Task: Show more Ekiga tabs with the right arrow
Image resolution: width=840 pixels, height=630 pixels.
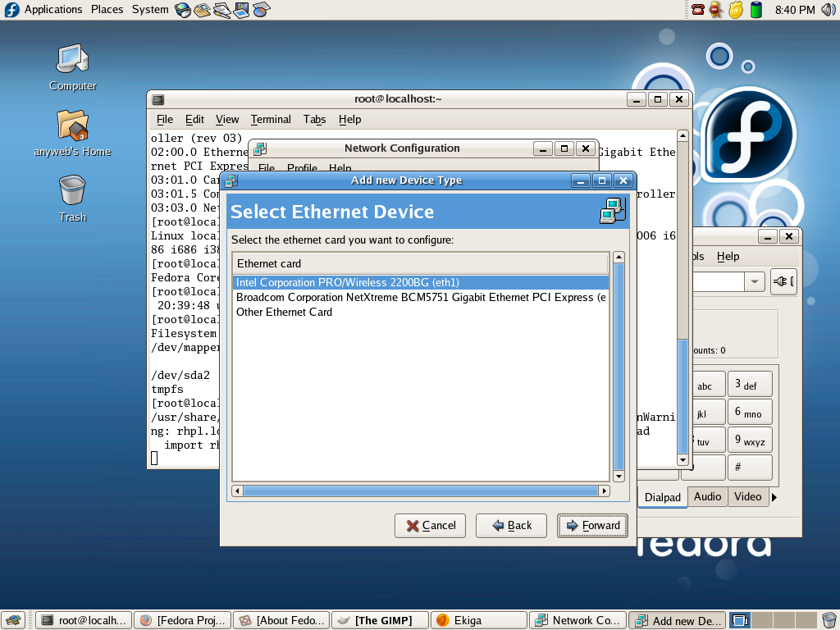Action: [x=774, y=497]
